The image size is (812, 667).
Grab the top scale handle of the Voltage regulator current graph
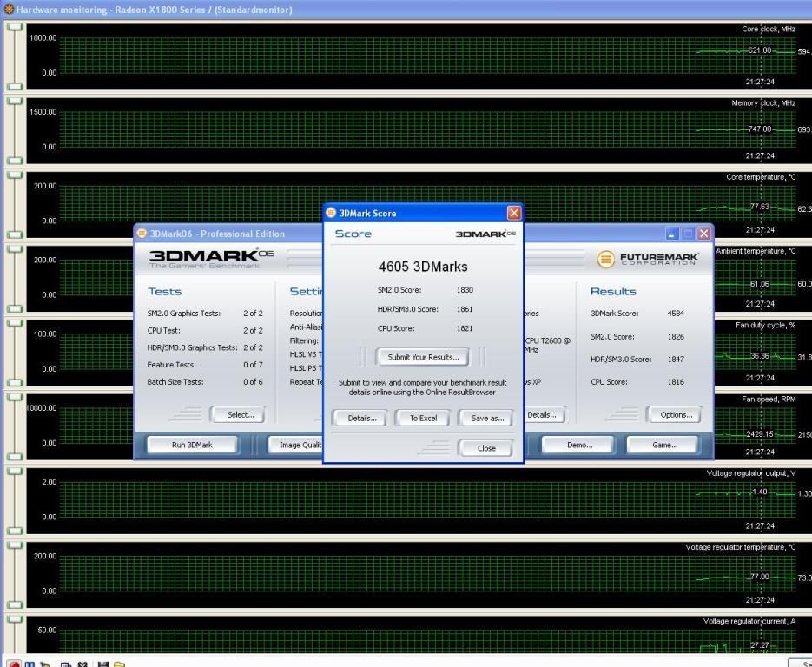(15, 619)
